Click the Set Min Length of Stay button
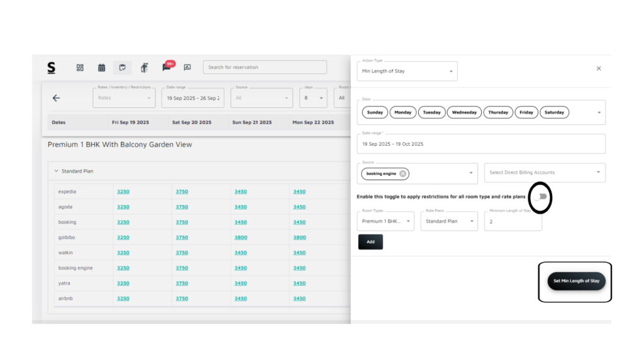Image resolution: width=644 pixels, height=362 pixels. [x=576, y=281]
